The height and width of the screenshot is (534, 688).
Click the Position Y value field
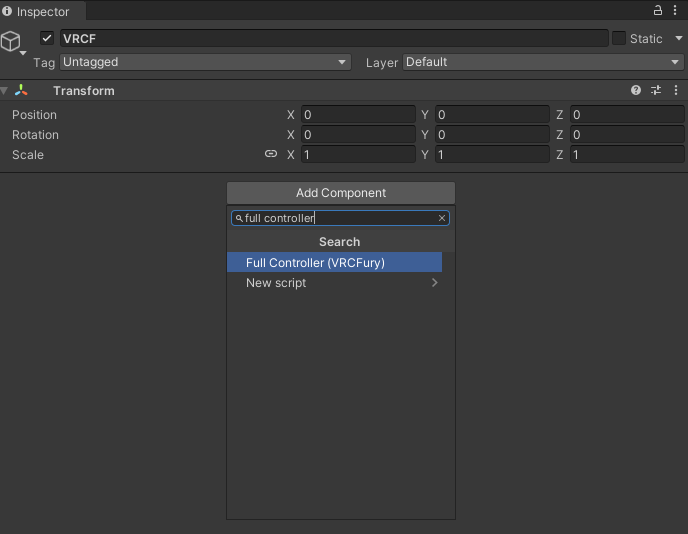(492, 115)
